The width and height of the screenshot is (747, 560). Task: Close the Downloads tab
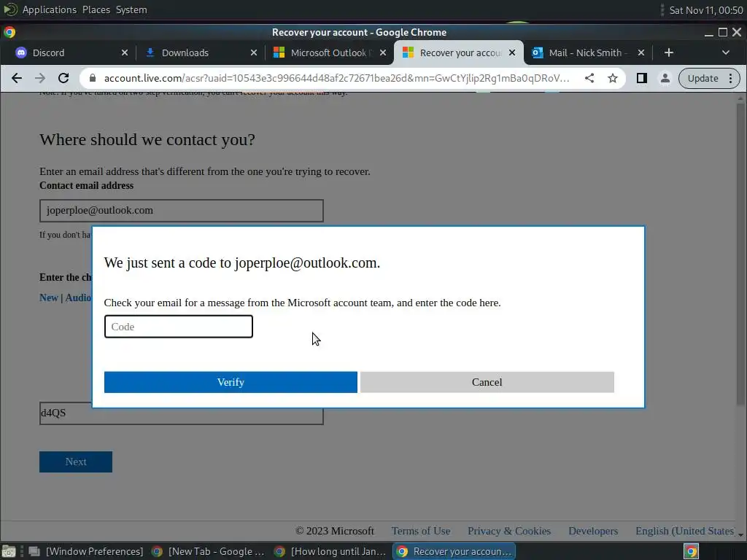click(254, 52)
